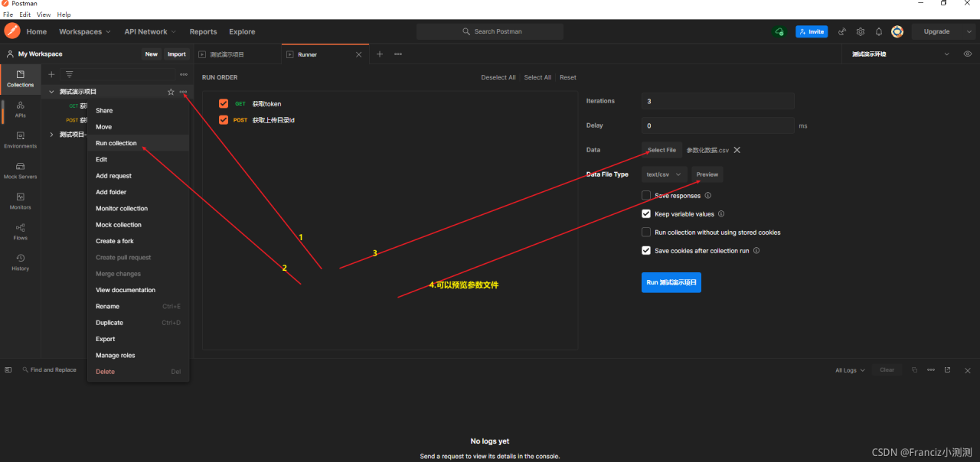Click the Import button

coord(177,54)
